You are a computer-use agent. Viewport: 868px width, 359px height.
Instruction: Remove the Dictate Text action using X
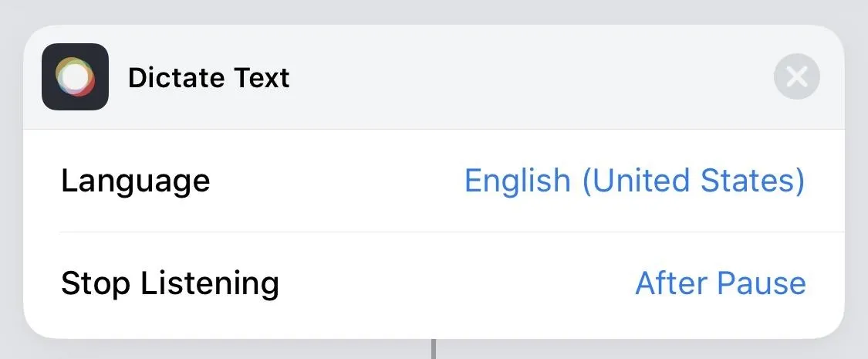(x=796, y=76)
